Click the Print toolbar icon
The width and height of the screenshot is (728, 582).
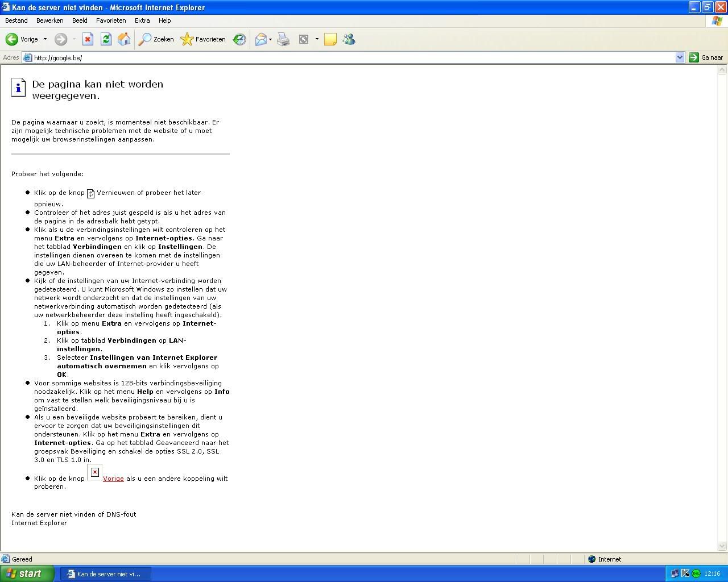point(283,39)
